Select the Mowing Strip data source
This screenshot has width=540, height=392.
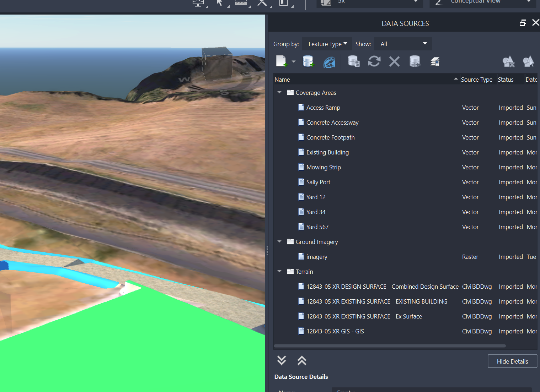click(x=405, y=167)
